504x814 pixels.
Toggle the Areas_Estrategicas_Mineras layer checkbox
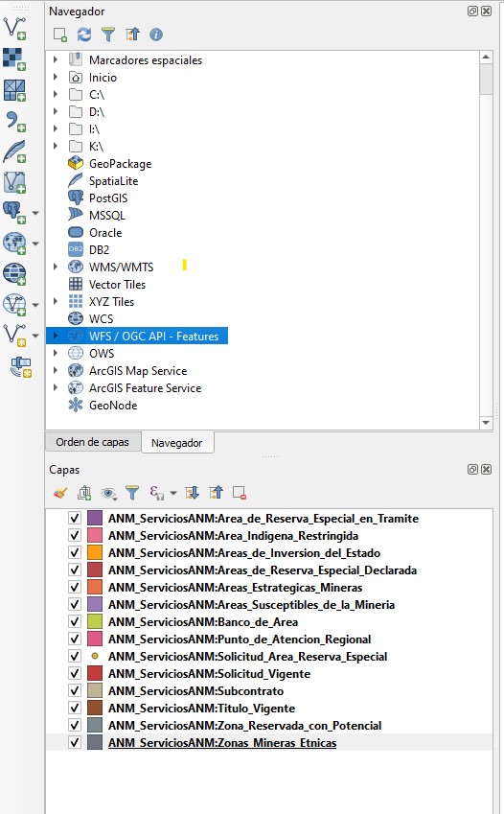[x=75, y=587]
